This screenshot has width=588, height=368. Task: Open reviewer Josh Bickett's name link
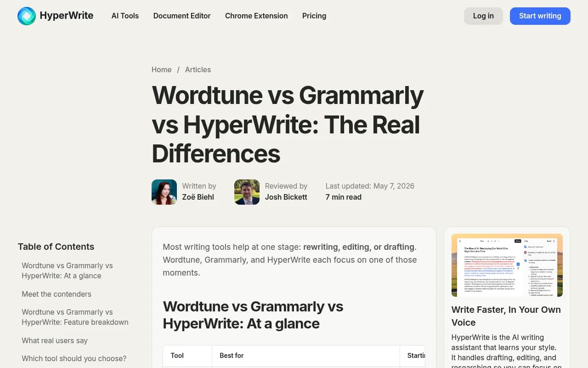[286, 197]
